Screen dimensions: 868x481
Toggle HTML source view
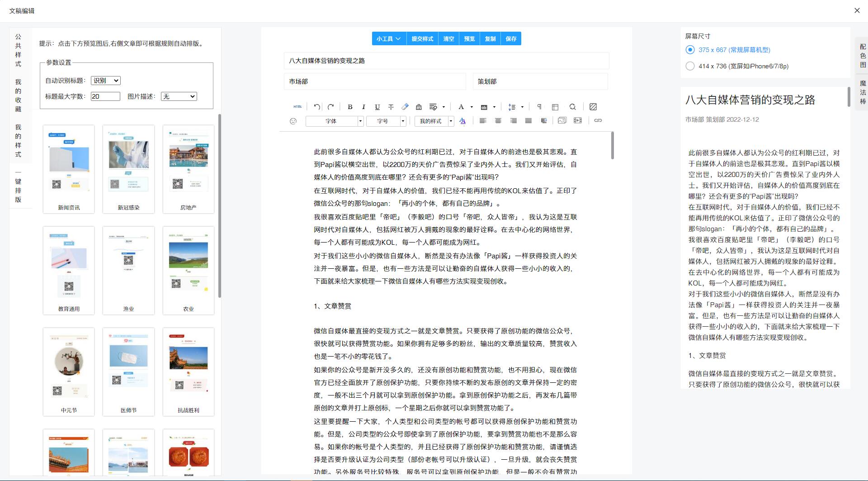point(297,107)
